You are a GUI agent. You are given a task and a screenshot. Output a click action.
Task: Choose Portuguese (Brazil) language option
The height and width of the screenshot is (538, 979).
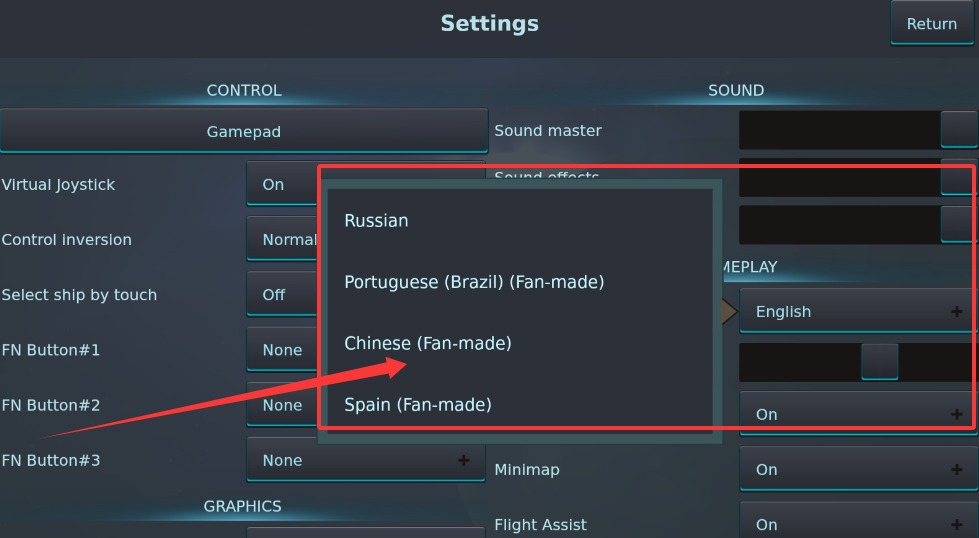(x=474, y=282)
